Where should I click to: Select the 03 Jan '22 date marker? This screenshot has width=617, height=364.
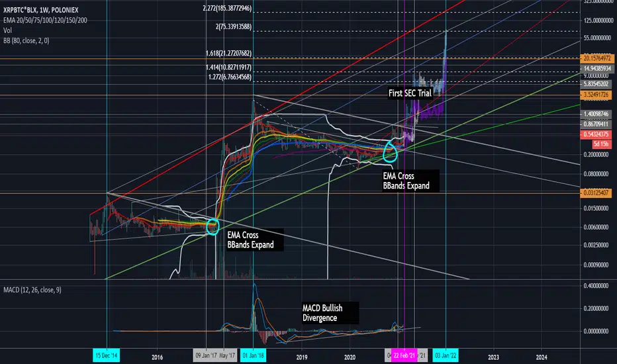446,355
